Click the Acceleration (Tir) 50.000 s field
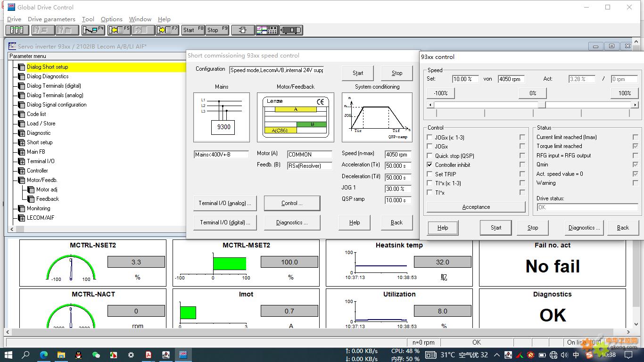The width and height of the screenshot is (644, 362). [x=398, y=166]
